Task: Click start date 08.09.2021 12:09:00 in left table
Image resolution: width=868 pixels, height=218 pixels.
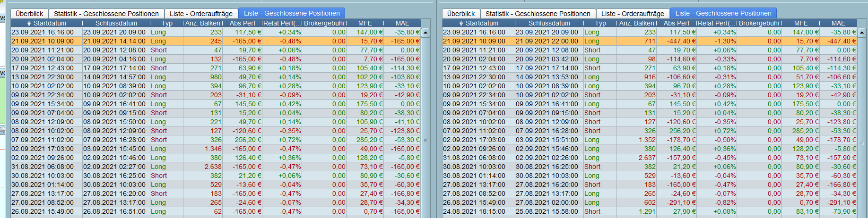Action: coord(43,122)
